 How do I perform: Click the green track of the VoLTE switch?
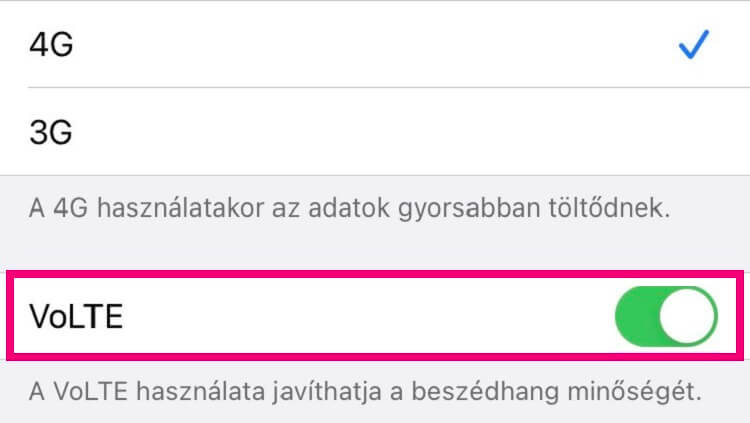(636, 316)
